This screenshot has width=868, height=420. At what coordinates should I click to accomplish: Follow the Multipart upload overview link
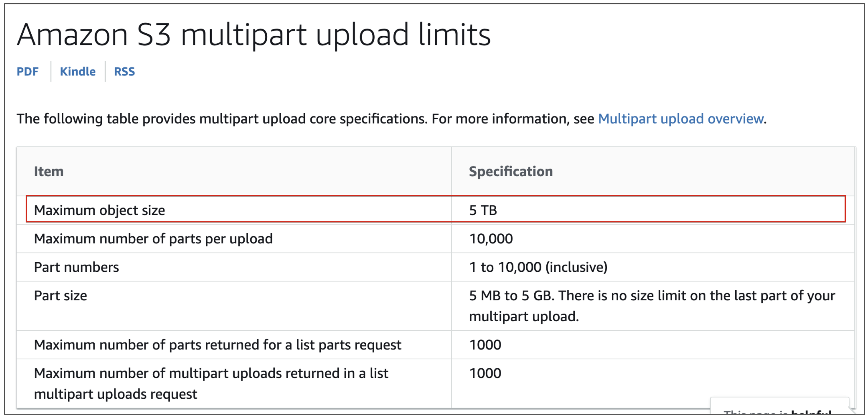pos(680,119)
